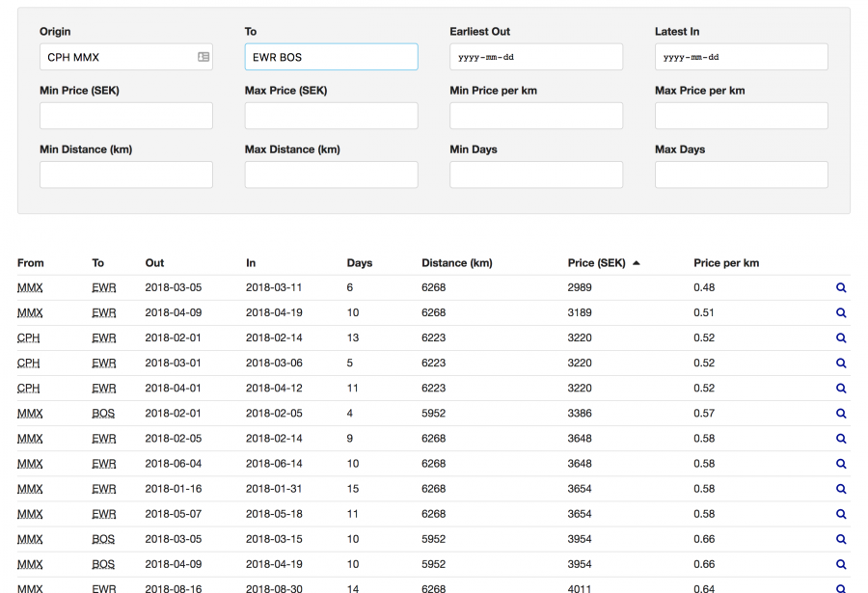This screenshot has width=868, height=593.
Task: Open details icon for the 3189 SEK row
Action: 841,313
